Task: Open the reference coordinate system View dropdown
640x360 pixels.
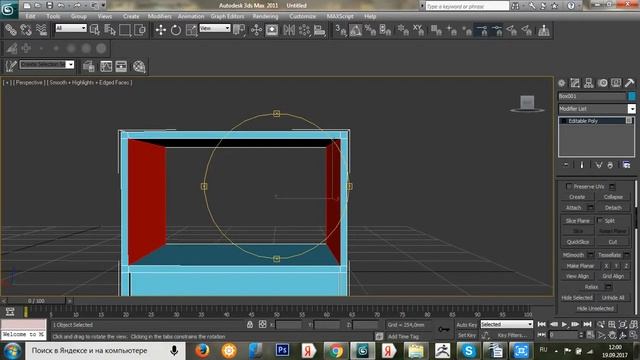Action: click(x=215, y=28)
